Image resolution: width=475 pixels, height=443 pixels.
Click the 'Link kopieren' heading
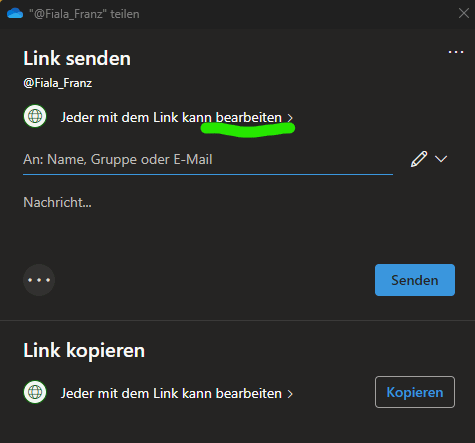[x=84, y=351]
